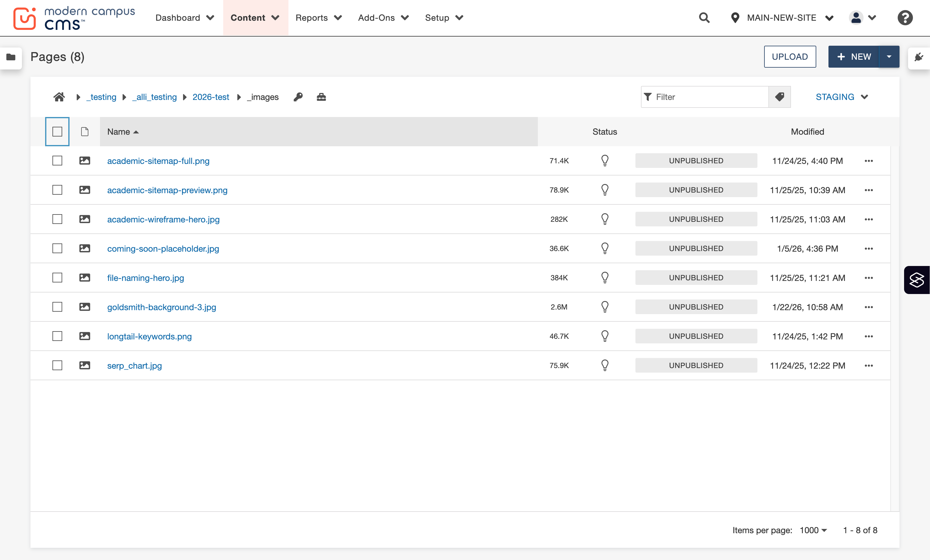
Task: Click the tag filter icon beside Filter
Action: pyautogui.click(x=780, y=97)
